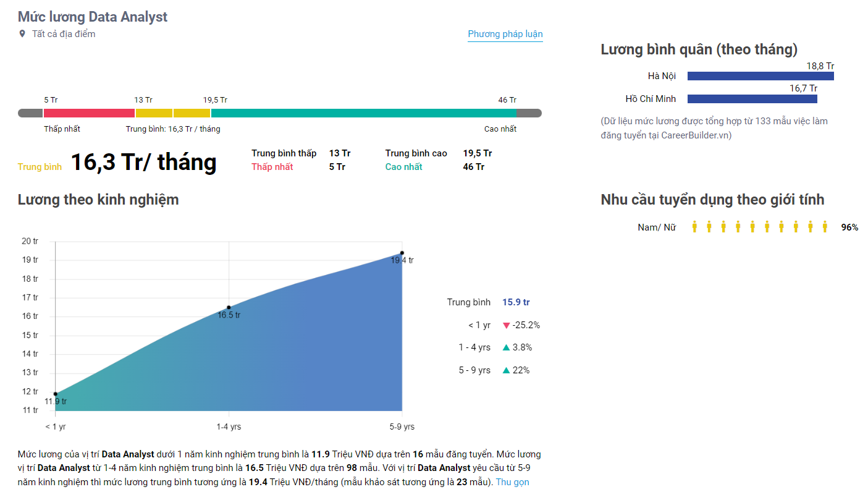Select the 11.9 tr data point
Screen dimensions: 868x492
56,394
